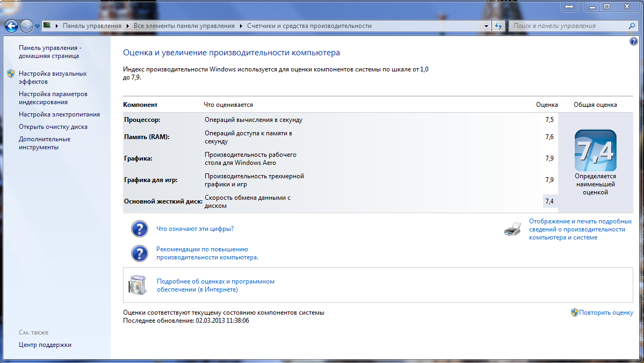Click the 7,5 processor score

(549, 120)
